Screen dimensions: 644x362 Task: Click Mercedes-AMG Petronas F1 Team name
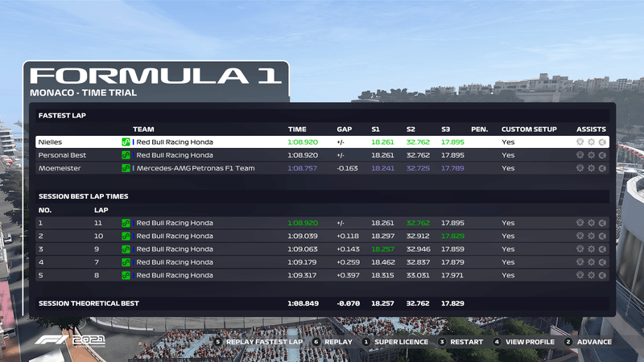coord(196,168)
